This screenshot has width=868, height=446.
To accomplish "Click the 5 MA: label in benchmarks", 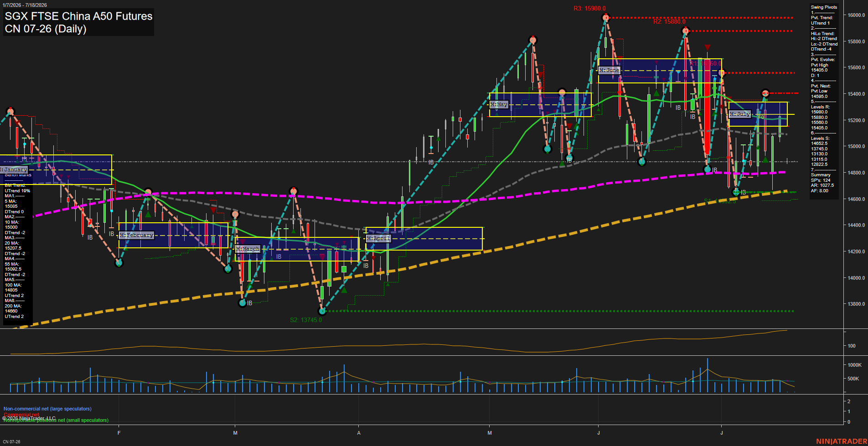I will coord(11,201).
